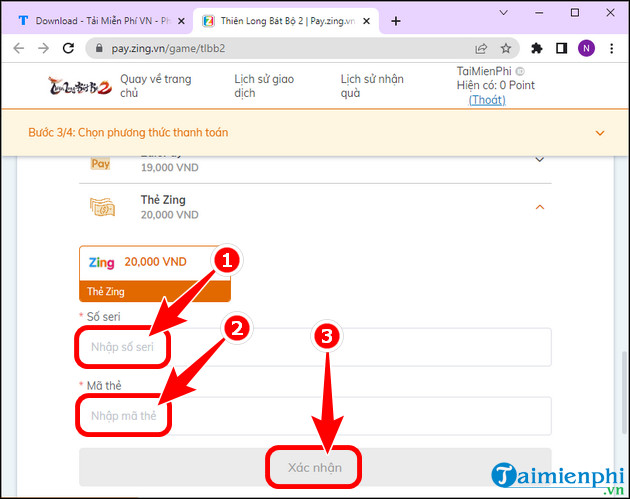Image resolution: width=630 pixels, height=499 pixels.
Task: Open Lịch sử giao dịch page
Action: tap(264, 86)
